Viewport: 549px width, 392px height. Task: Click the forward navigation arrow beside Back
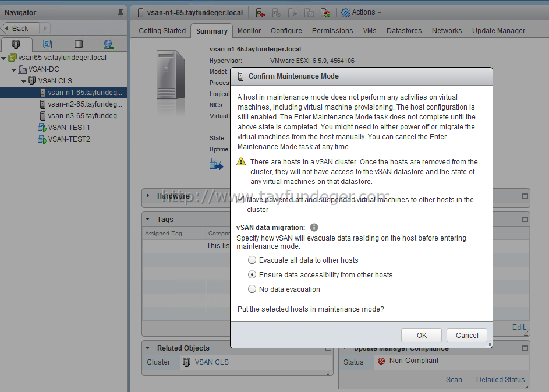coord(45,28)
